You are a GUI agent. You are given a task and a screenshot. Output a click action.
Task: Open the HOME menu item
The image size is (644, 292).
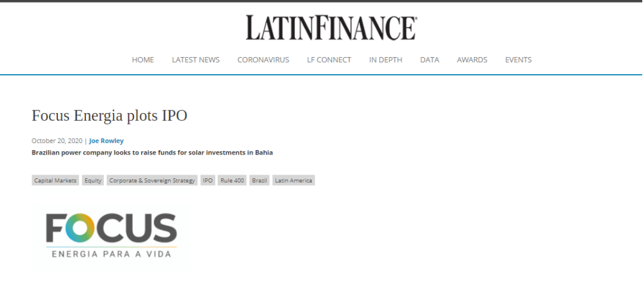click(x=143, y=60)
